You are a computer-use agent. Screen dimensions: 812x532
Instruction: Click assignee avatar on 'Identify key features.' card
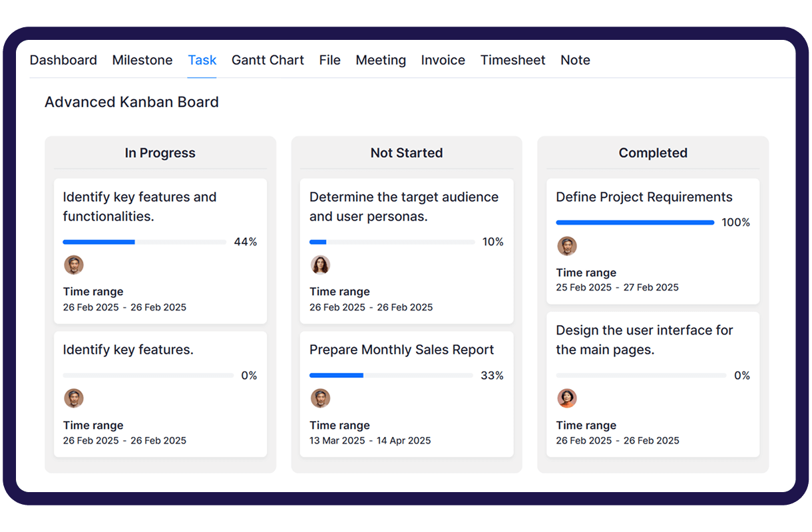74,398
